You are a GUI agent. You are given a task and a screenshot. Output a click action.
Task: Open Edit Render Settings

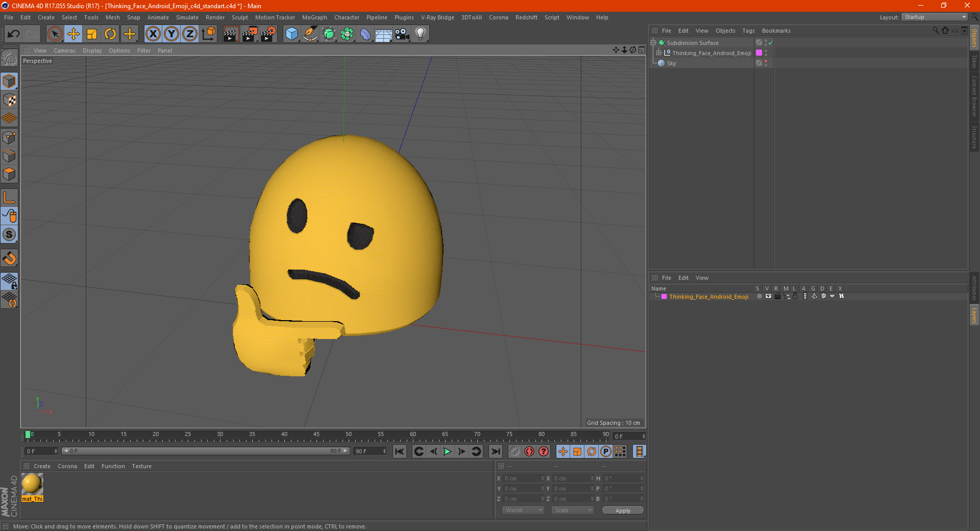coord(268,34)
